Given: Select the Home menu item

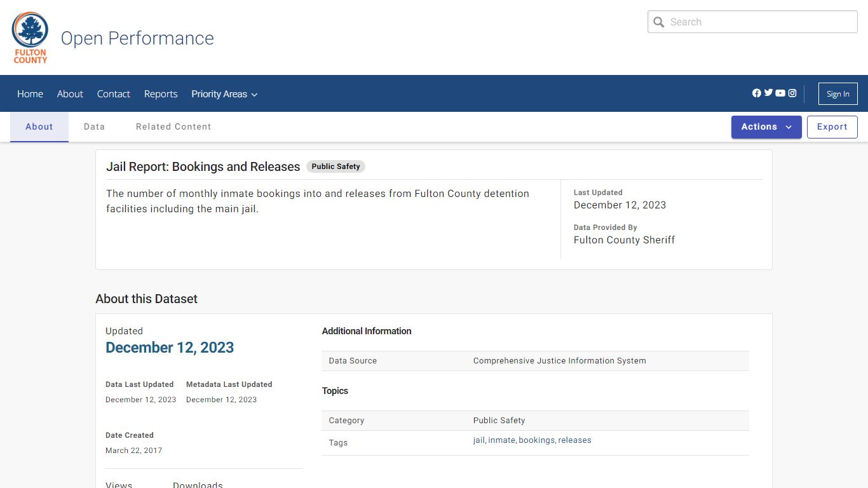Looking at the screenshot, I should 30,93.
